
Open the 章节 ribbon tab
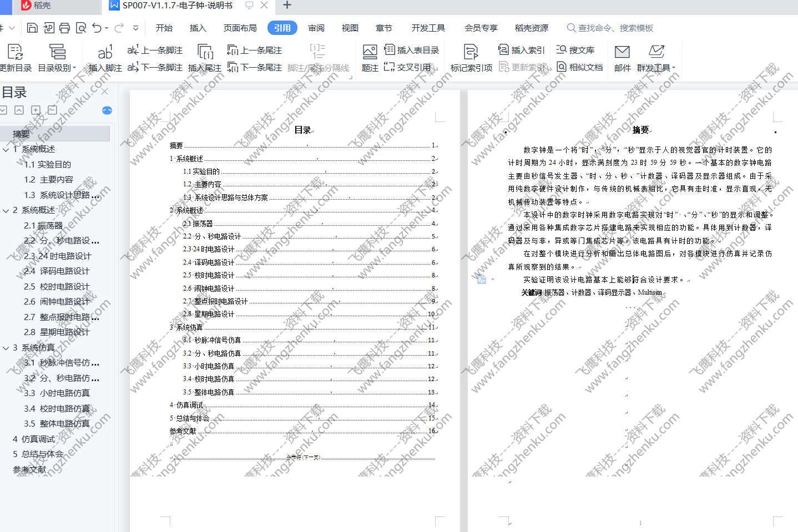[383, 28]
